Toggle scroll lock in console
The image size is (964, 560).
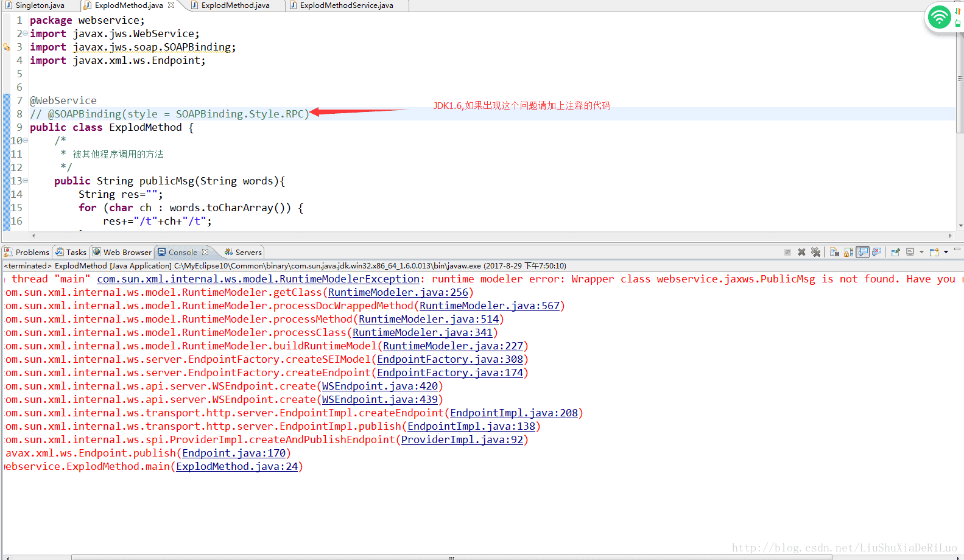(848, 252)
